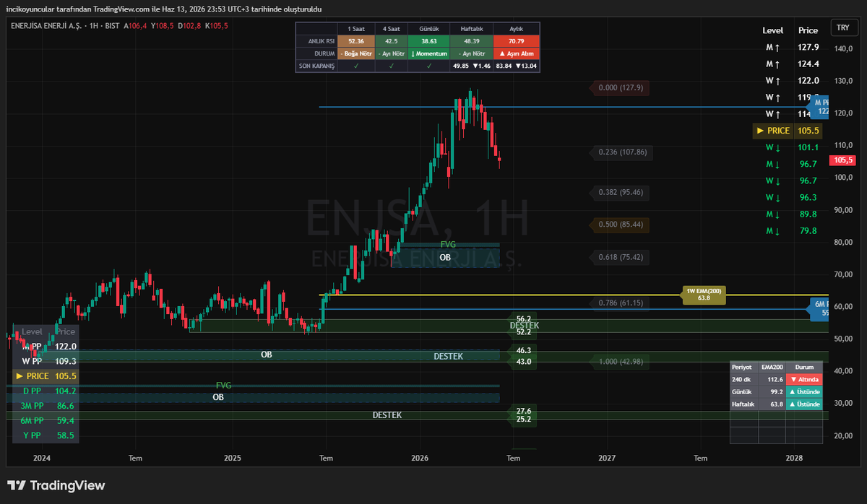Click the red RSI value 70.79
The image size is (867, 504).
pyautogui.click(x=515, y=41)
